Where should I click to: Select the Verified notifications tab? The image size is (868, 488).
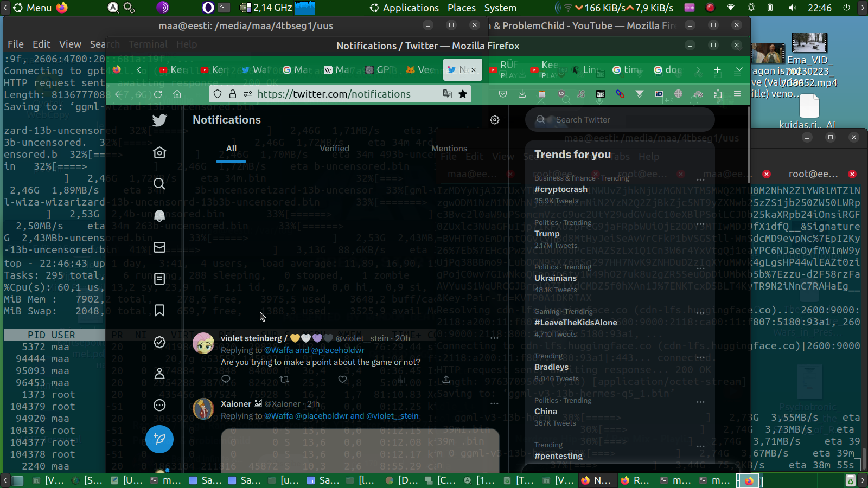point(334,149)
